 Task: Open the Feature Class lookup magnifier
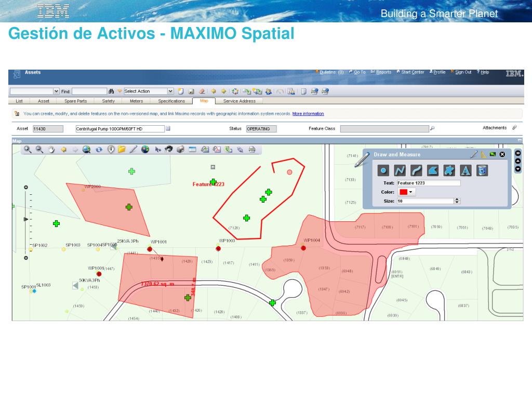coord(432,129)
